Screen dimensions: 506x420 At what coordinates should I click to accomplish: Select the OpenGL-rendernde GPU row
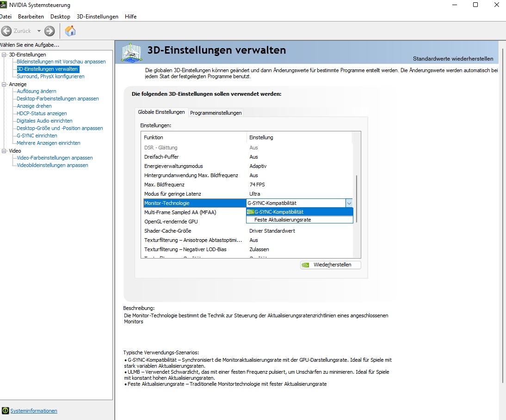pyautogui.click(x=195, y=222)
